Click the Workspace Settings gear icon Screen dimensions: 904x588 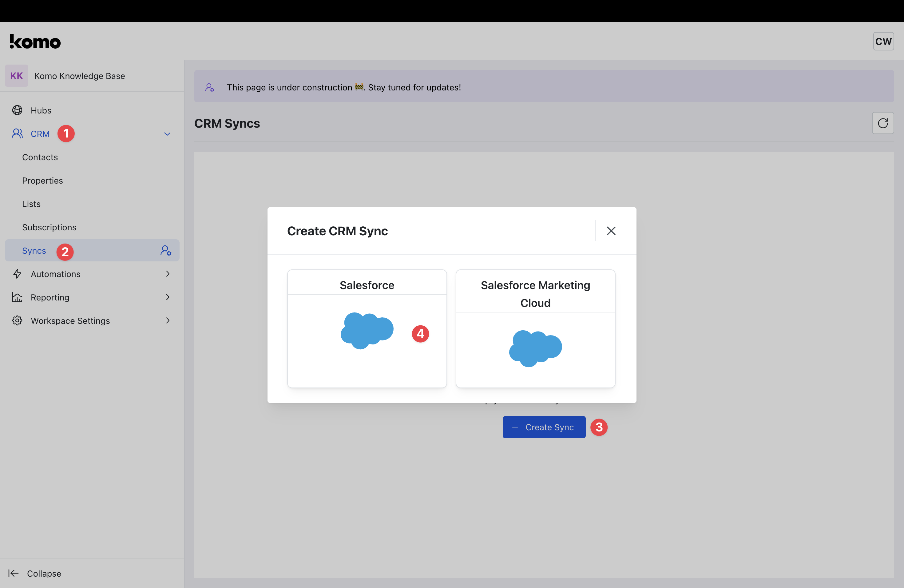point(17,320)
